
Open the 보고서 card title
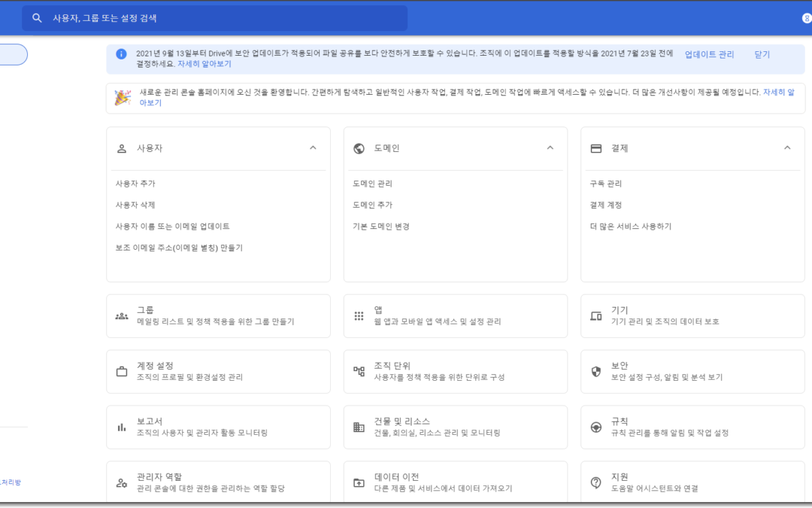point(150,421)
